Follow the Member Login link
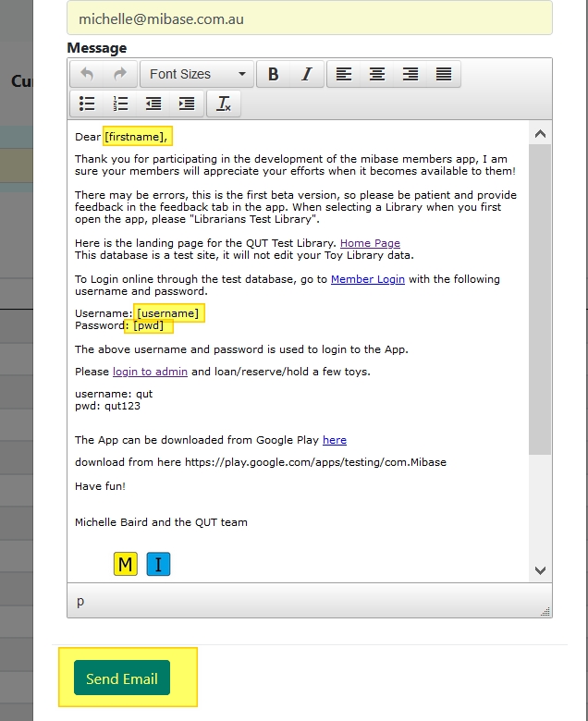588x721 pixels. [367, 279]
